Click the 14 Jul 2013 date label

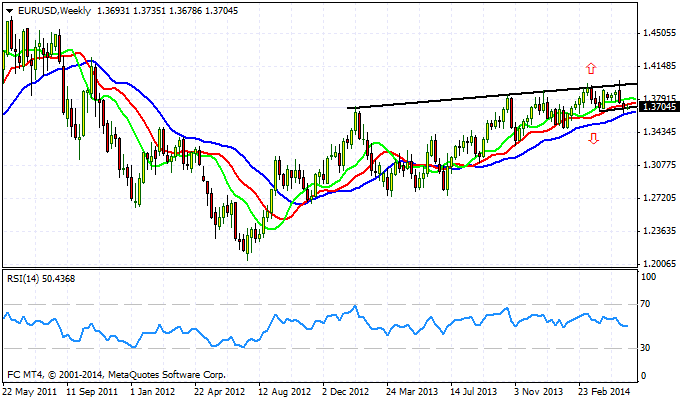pos(473,391)
